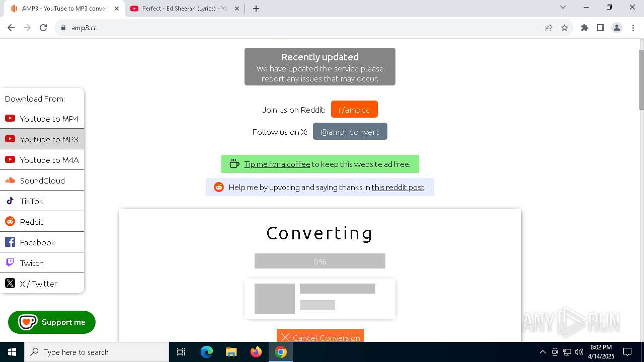This screenshot has width=644, height=362.
Task: Follow the Tip me for a coffee link
Action: [277, 164]
